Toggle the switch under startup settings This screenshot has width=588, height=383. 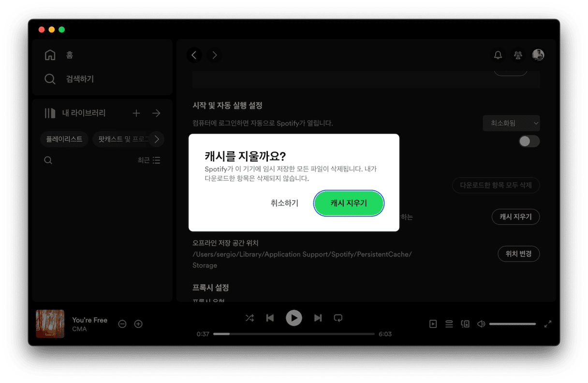(x=529, y=141)
